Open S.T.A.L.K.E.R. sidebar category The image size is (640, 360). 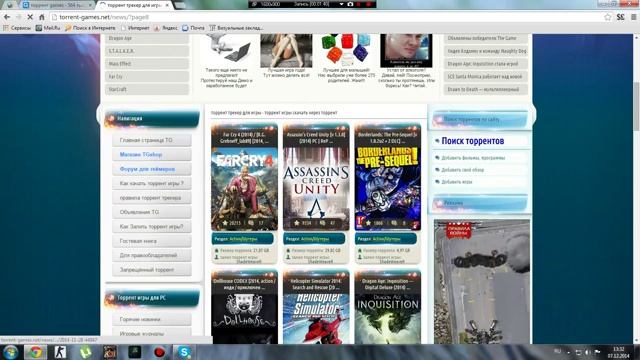(x=147, y=51)
